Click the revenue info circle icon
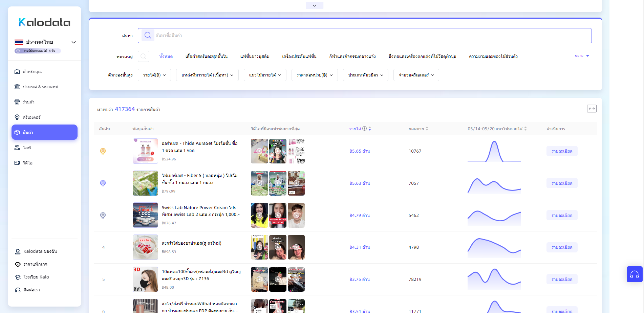This screenshot has width=644, height=313. pyautogui.click(x=364, y=129)
